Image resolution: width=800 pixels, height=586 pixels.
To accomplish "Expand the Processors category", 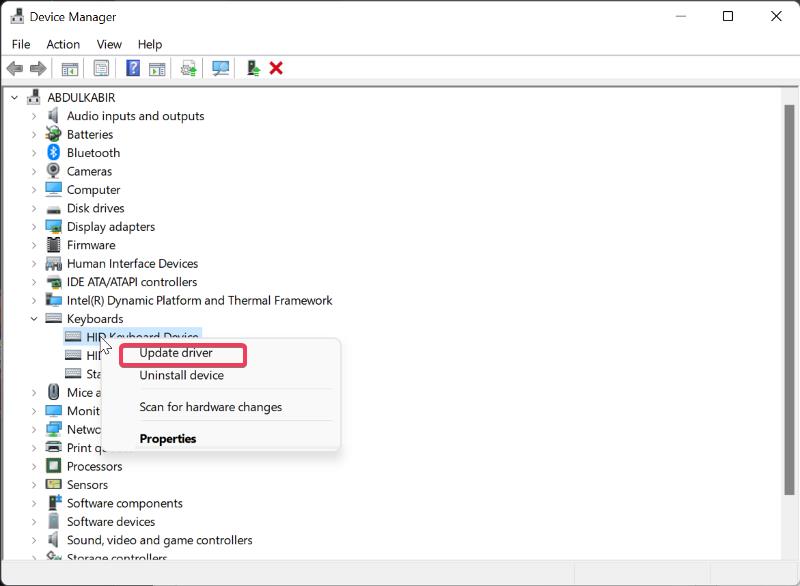I will [34, 466].
